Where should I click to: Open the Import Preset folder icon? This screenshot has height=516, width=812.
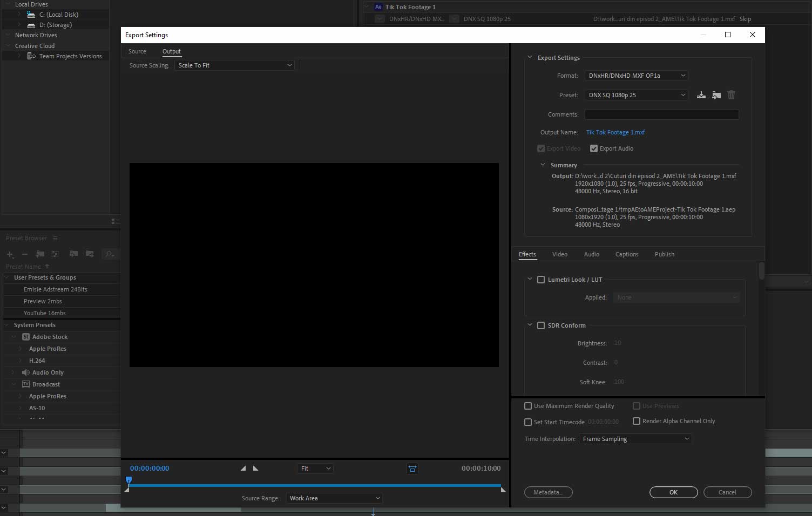point(716,94)
